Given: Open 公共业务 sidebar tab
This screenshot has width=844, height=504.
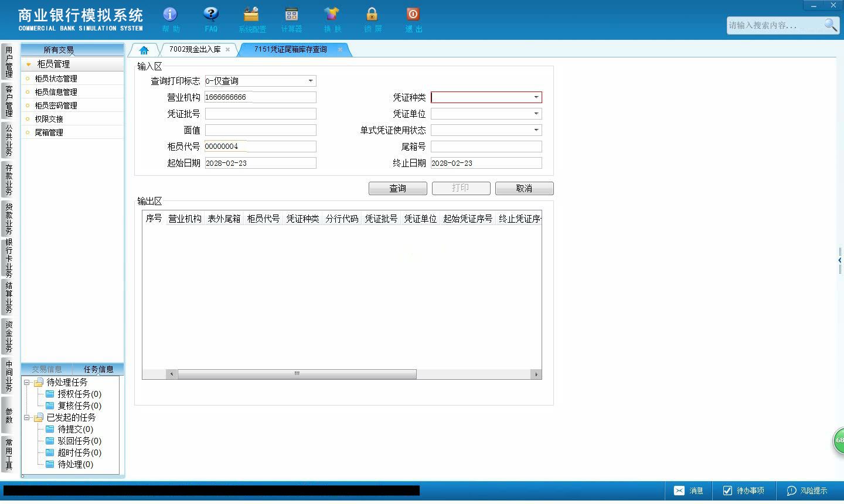Looking at the screenshot, I should tap(9, 140).
